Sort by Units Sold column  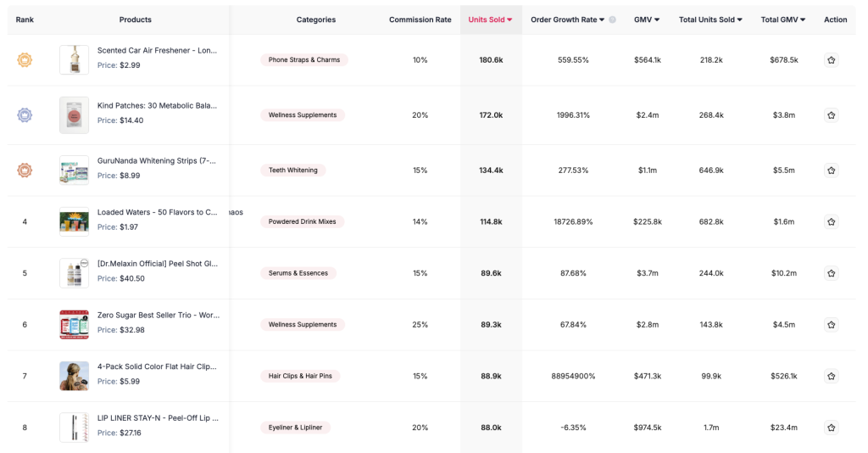[490, 20]
